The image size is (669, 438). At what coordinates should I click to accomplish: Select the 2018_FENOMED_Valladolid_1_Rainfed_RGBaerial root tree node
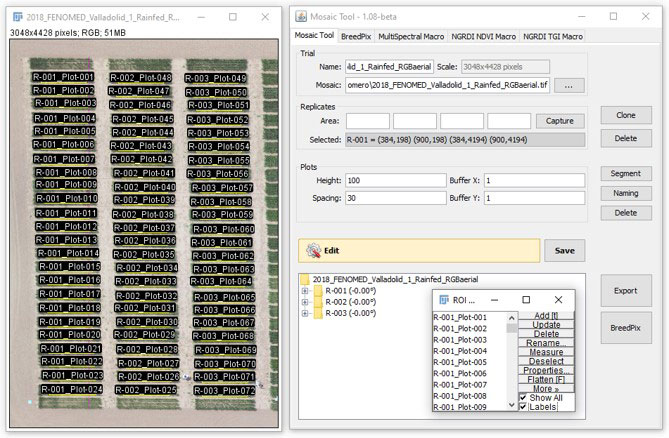pos(395,279)
